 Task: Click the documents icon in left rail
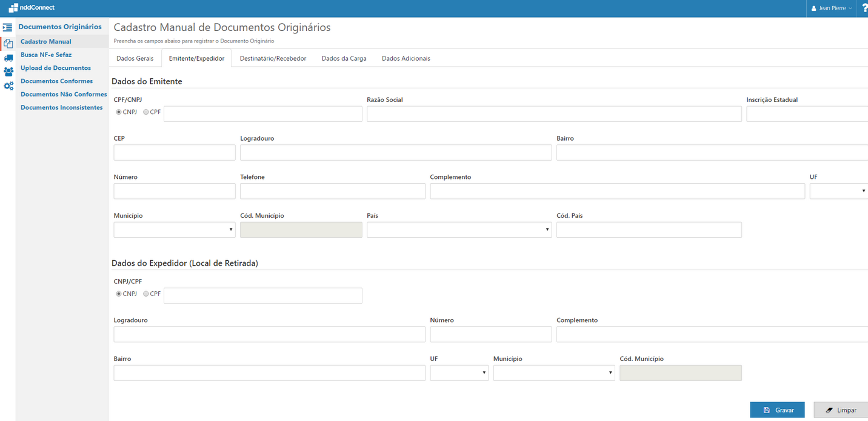8,43
